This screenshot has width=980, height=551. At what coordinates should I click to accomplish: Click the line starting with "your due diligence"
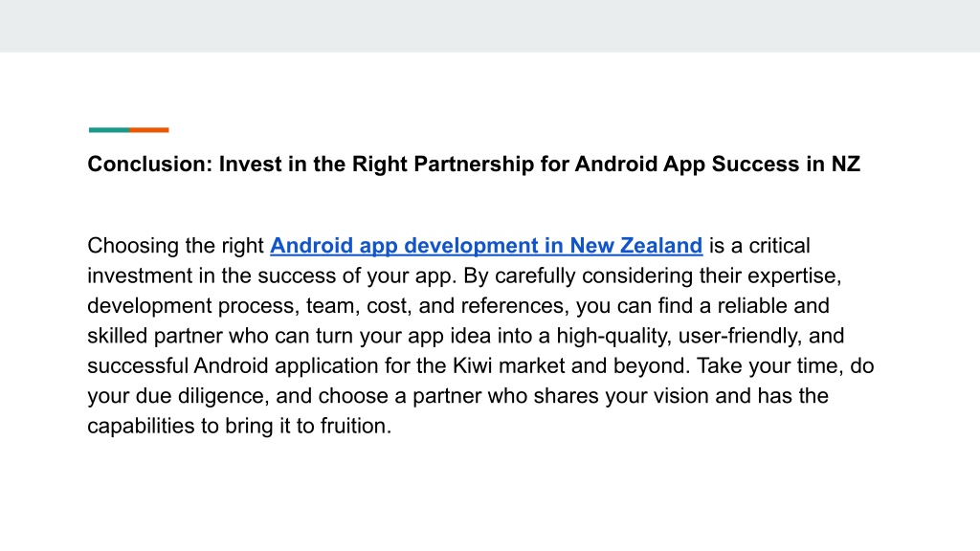pyautogui.click(x=458, y=395)
